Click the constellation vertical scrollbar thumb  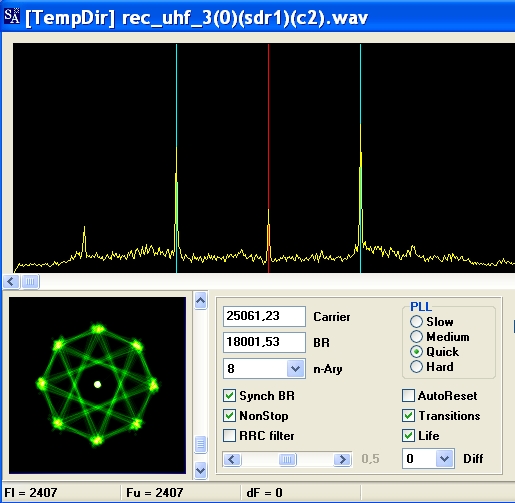pos(200,444)
